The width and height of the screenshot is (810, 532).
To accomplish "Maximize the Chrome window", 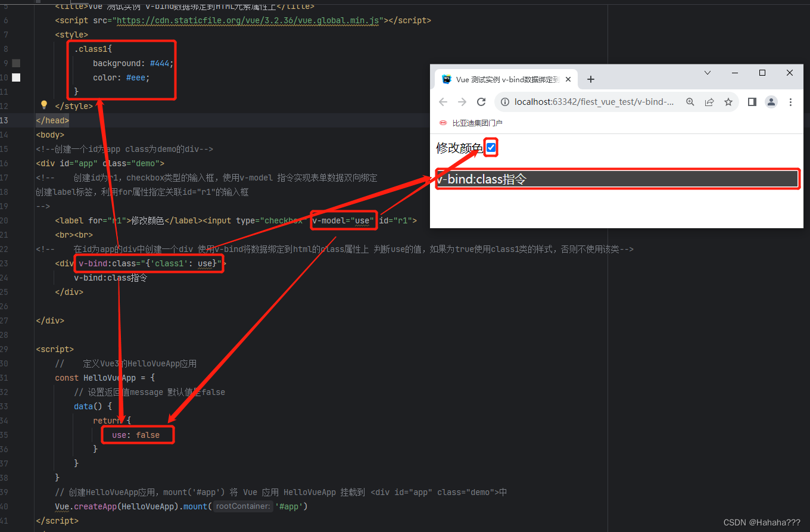I will (x=762, y=73).
